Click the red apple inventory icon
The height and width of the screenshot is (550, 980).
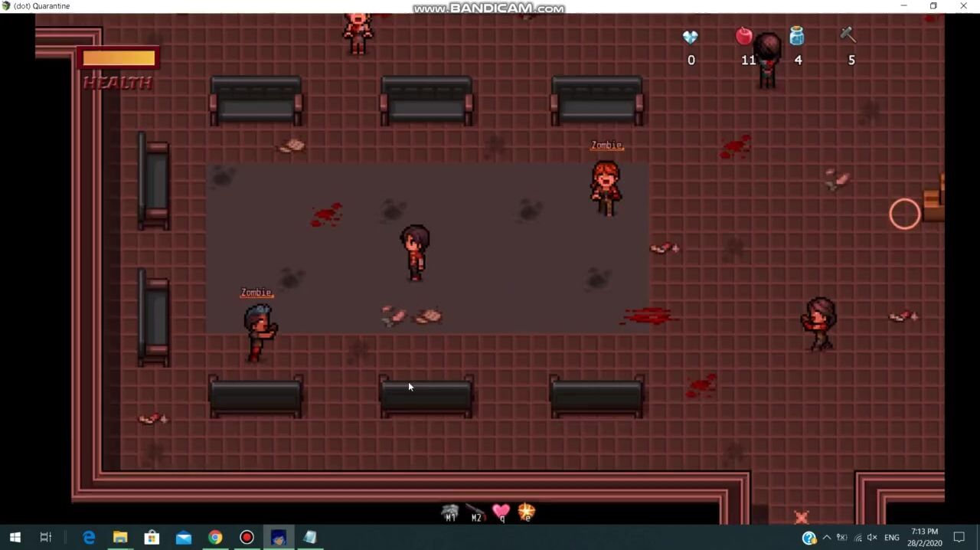tap(743, 37)
